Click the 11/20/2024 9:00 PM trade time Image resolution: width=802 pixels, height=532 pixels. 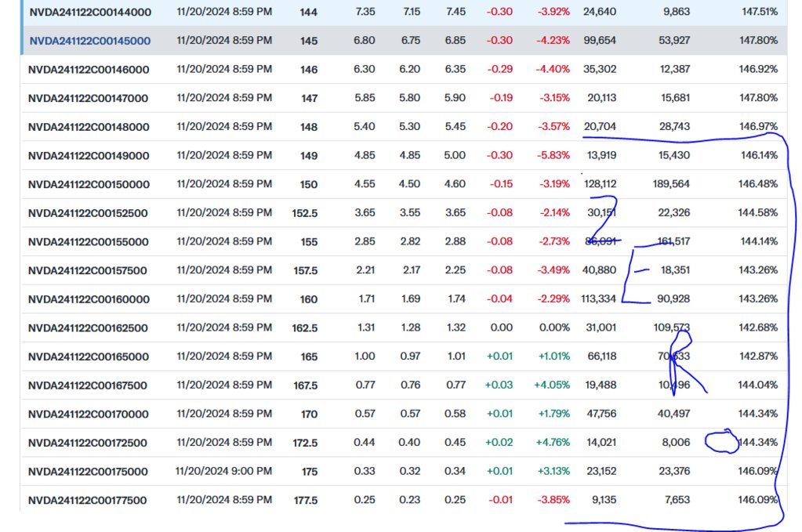[x=223, y=471]
